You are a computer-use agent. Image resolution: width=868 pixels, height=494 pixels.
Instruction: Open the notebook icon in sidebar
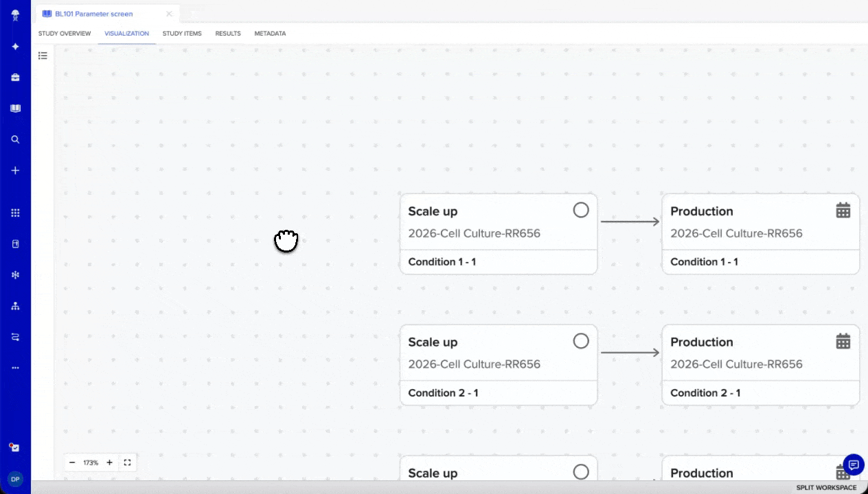click(15, 108)
